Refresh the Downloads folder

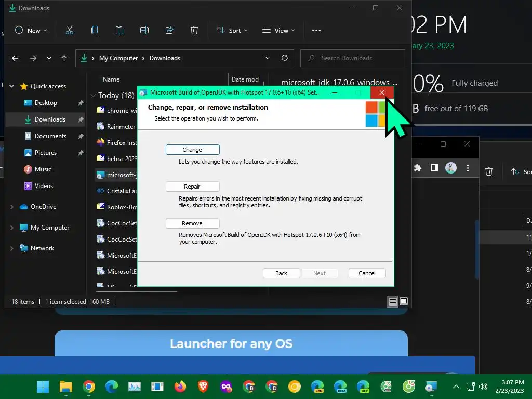point(285,58)
